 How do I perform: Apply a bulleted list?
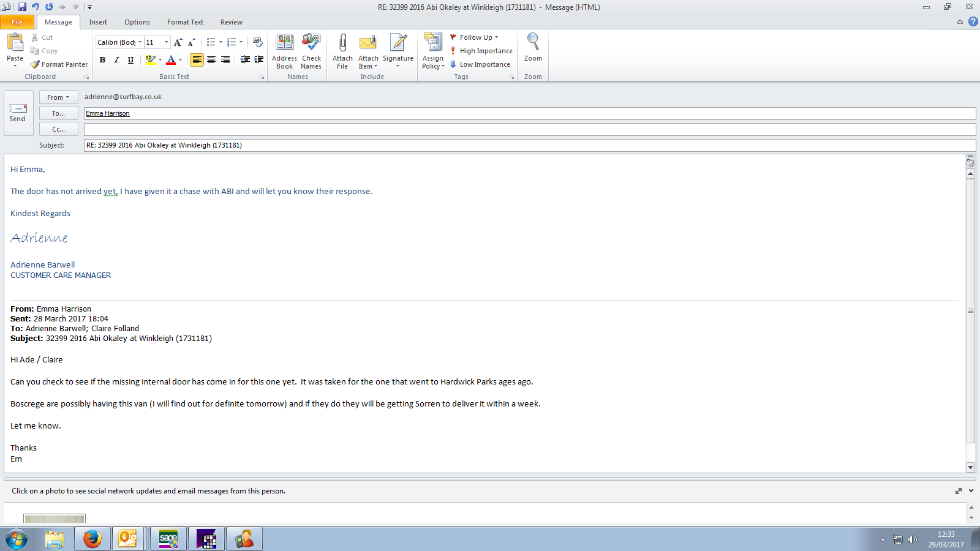[x=211, y=42]
